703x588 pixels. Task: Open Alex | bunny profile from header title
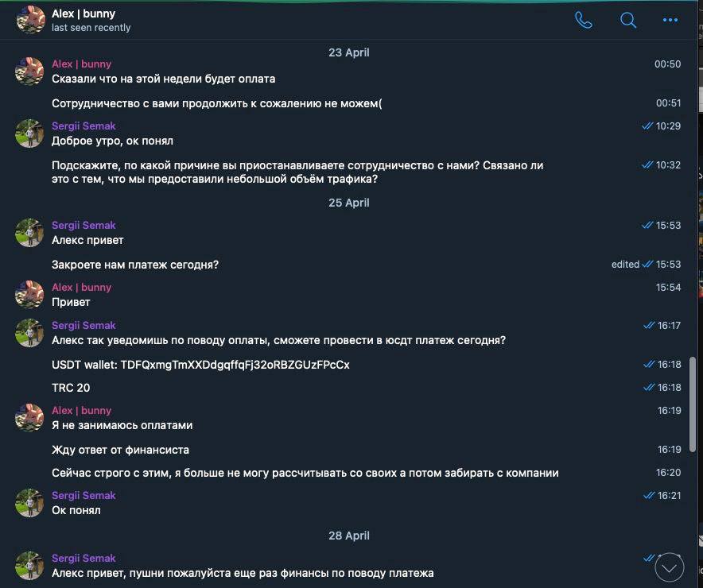click(84, 14)
